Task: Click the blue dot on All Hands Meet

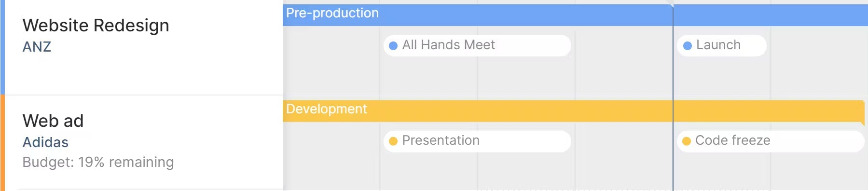Action: [x=393, y=45]
